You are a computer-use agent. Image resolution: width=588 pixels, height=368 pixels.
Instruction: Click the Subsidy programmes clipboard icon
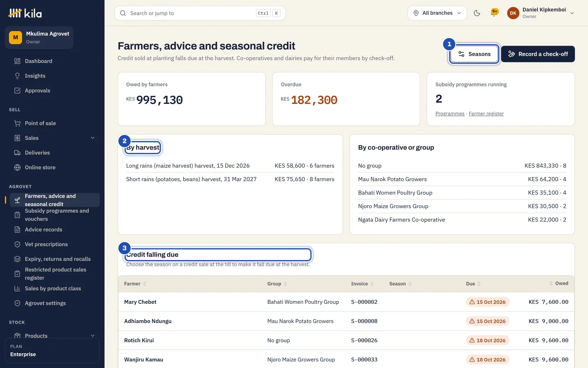17,215
